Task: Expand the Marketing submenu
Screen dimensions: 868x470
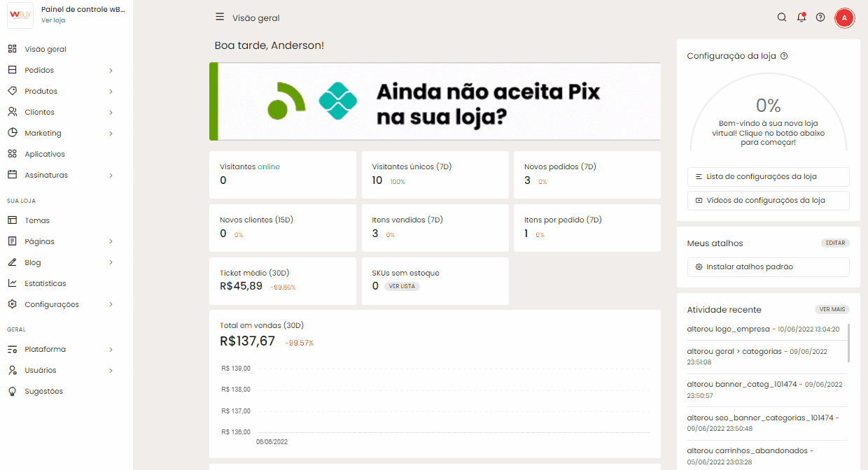Action: (111, 133)
